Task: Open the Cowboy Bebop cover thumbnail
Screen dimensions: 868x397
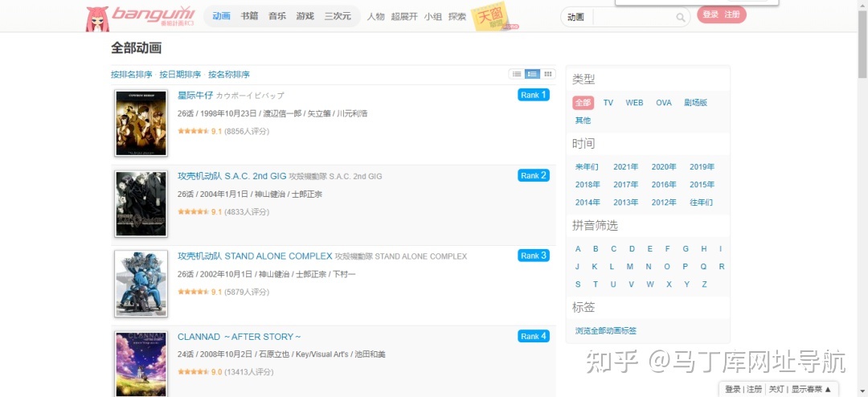Action: (141, 124)
